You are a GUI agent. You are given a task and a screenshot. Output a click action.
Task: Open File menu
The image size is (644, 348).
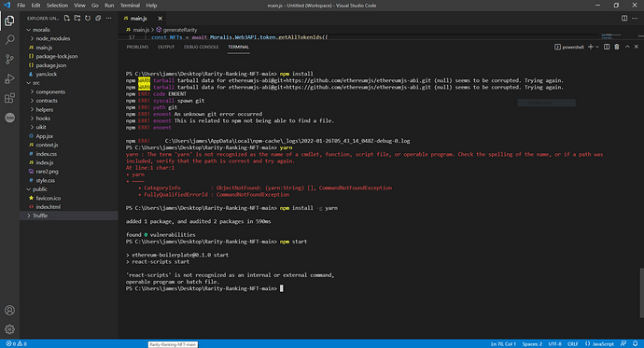[x=21, y=6]
